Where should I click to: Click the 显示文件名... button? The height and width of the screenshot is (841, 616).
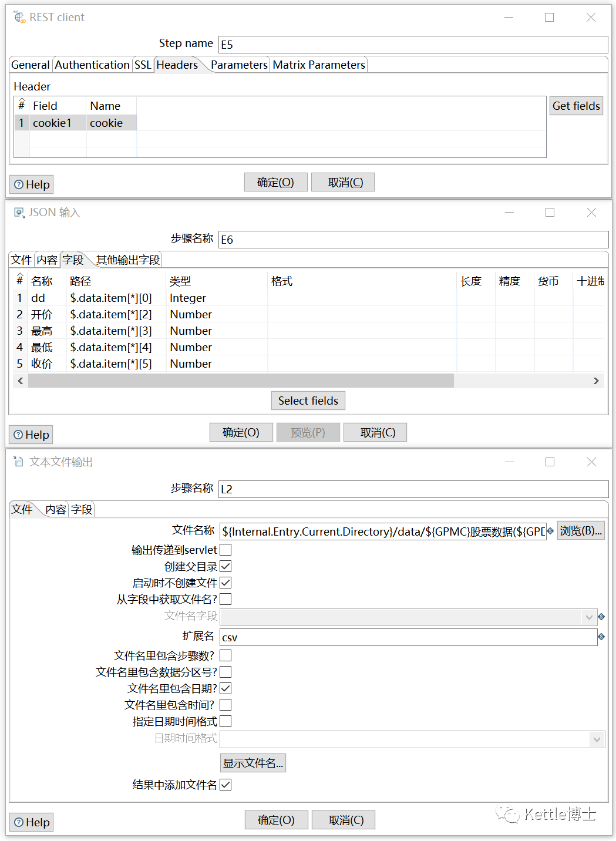(x=253, y=763)
